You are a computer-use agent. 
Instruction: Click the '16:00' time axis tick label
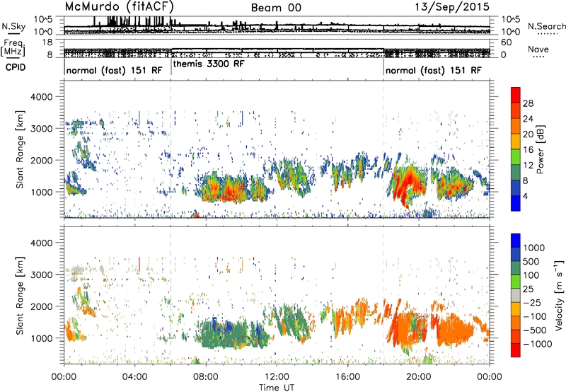point(347,377)
